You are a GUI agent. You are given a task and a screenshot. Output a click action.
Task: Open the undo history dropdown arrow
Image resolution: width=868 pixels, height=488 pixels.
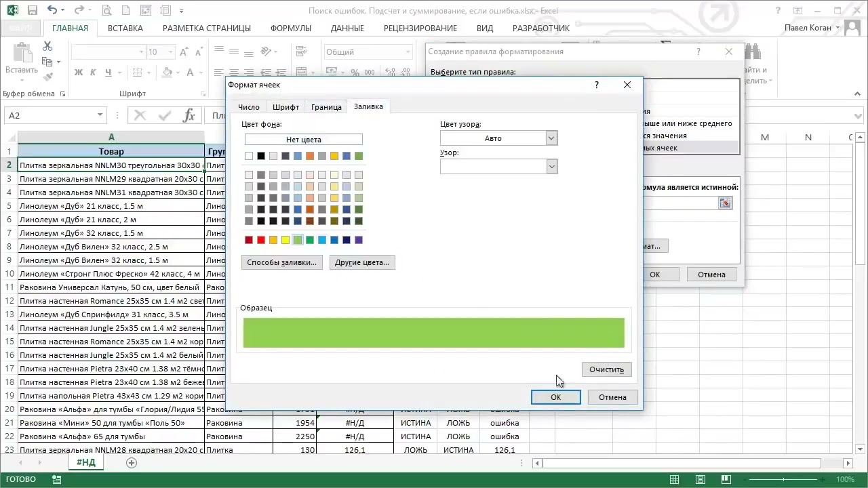point(64,10)
